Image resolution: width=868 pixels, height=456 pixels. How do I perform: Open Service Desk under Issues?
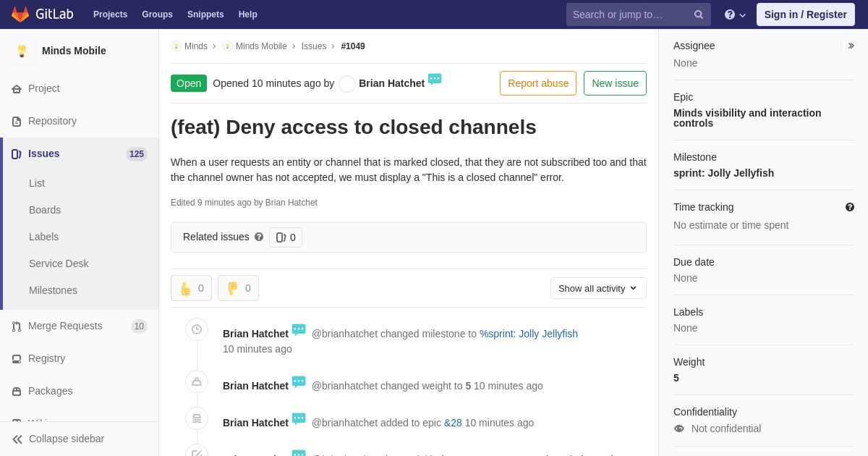(59, 263)
